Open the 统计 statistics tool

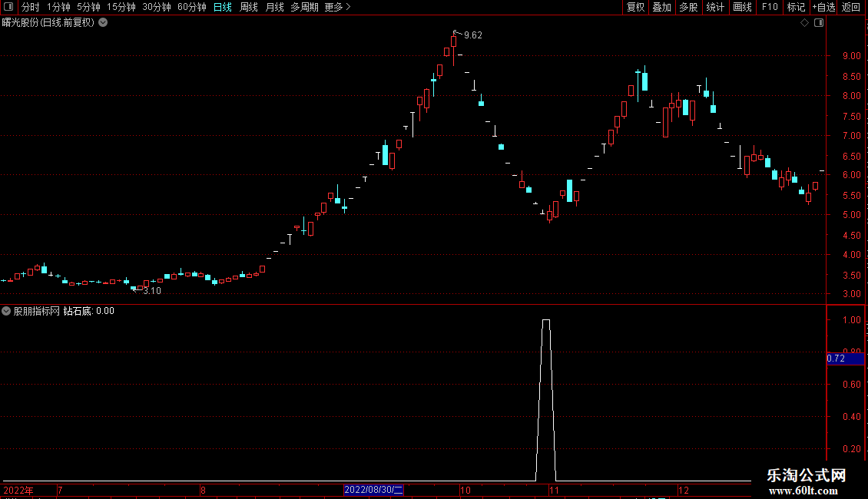(x=715, y=7)
